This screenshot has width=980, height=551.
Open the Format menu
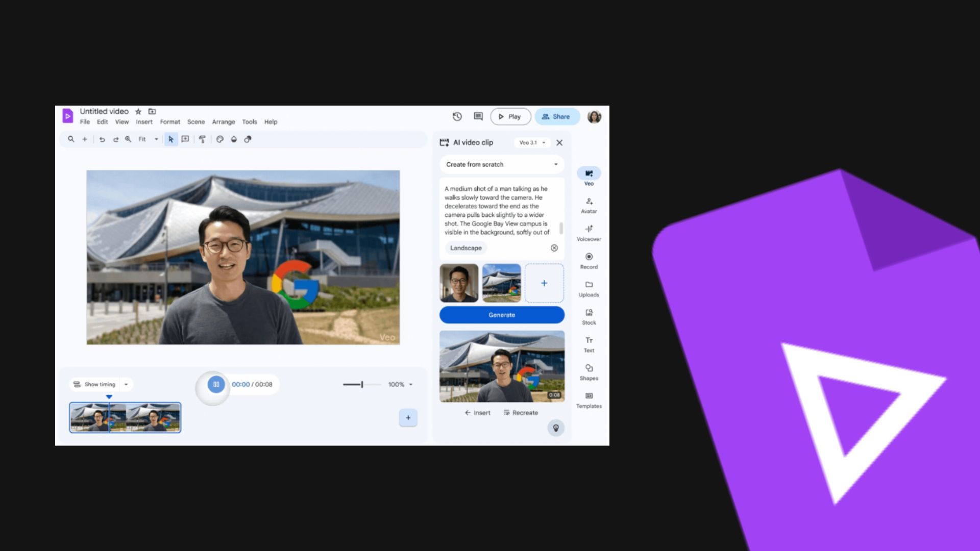click(x=170, y=122)
